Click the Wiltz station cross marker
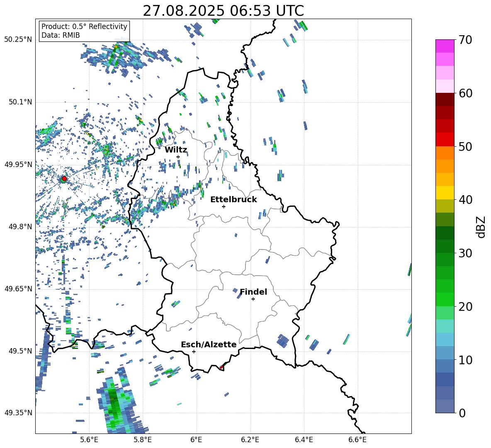The image size is (491, 448). click(x=178, y=157)
